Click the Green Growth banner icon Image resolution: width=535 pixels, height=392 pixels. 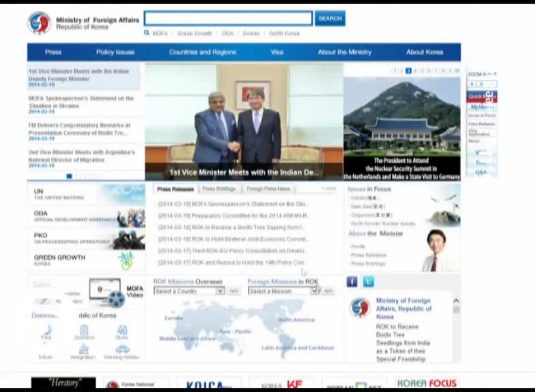point(125,260)
